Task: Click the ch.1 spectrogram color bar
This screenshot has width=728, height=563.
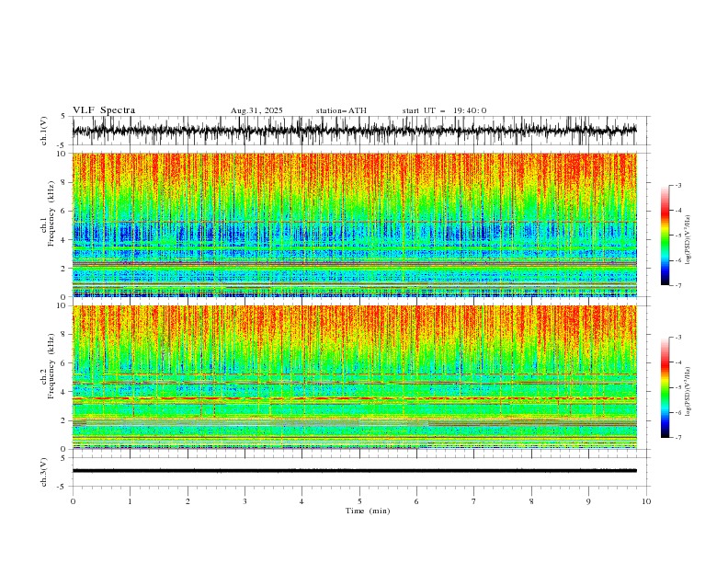Action: click(x=665, y=236)
